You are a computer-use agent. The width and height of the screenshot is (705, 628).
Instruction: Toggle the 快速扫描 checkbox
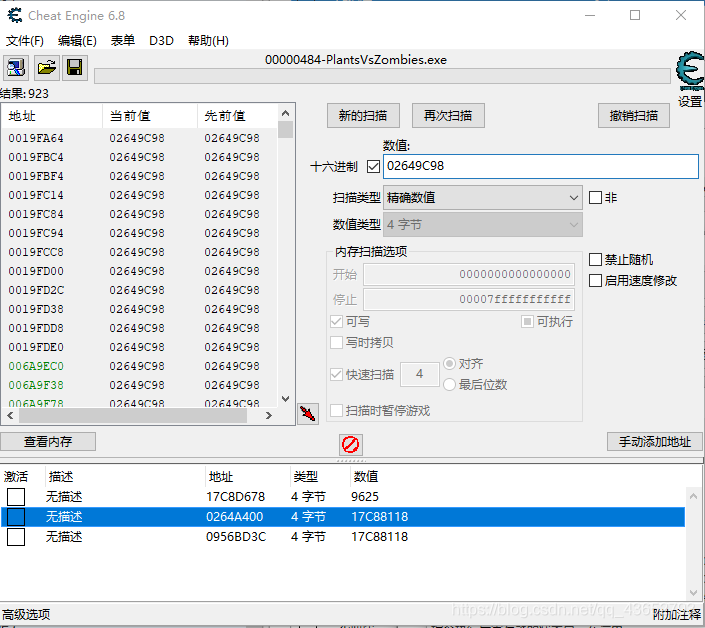(x=336, y=374)
